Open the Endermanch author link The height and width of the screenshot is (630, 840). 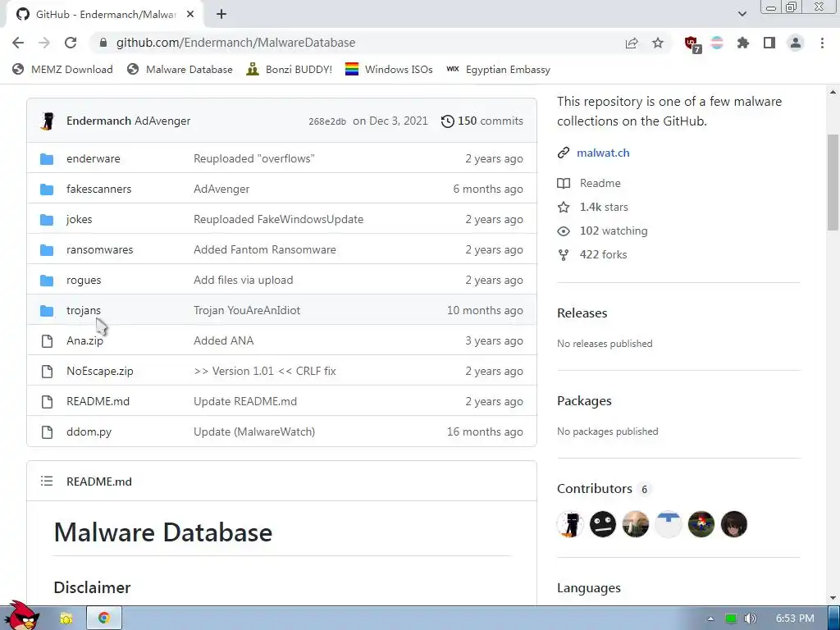98,121
